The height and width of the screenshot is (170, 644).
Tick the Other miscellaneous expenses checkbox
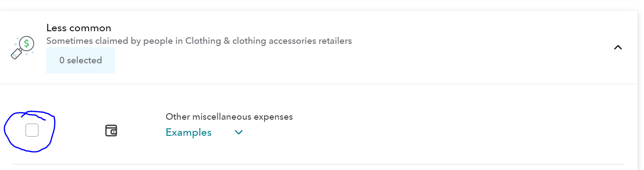(x=32, y=130)
